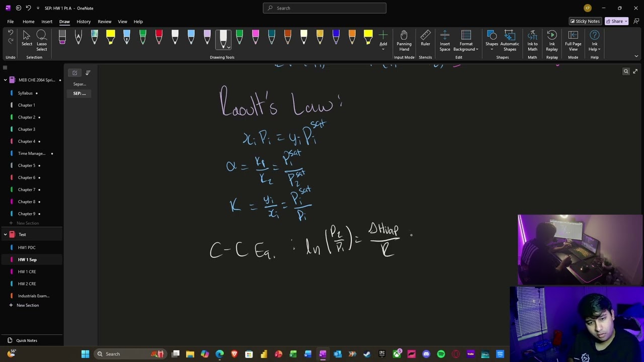Open the Time Management section

[31, 153]
